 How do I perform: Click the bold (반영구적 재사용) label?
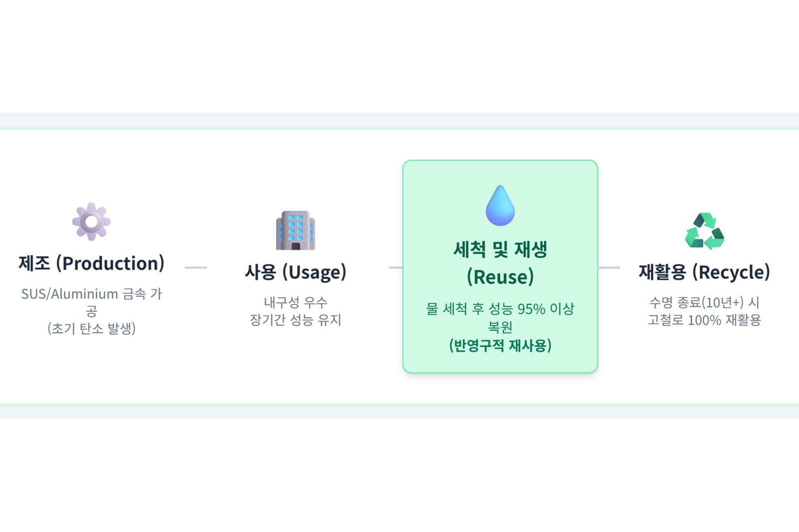pos(500,345)
